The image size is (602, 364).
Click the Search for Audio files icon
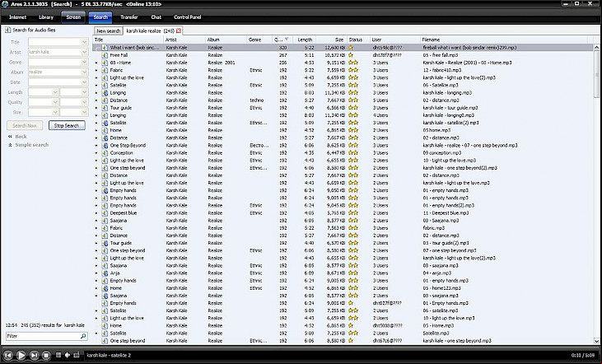pos(7,30)
